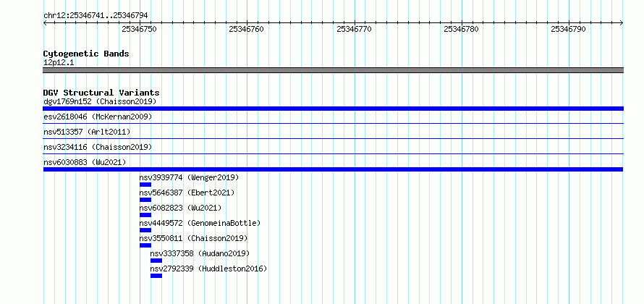Click the thin blue line below esv2618046

(334, 123)
